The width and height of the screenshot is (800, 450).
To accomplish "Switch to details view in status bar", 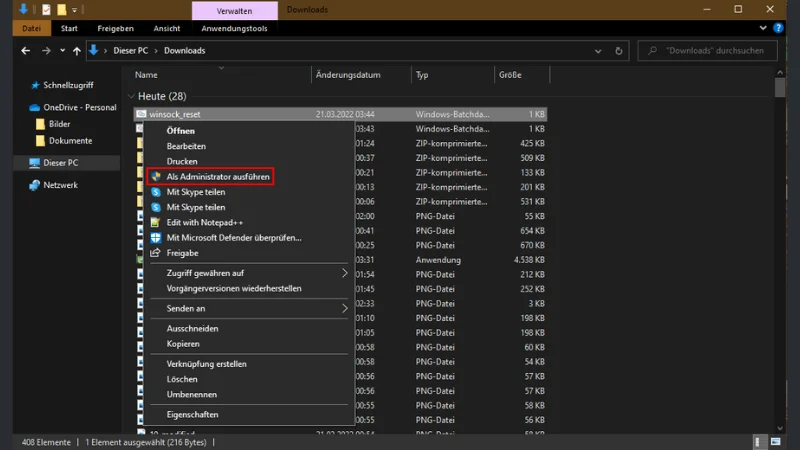I will 758,442.
